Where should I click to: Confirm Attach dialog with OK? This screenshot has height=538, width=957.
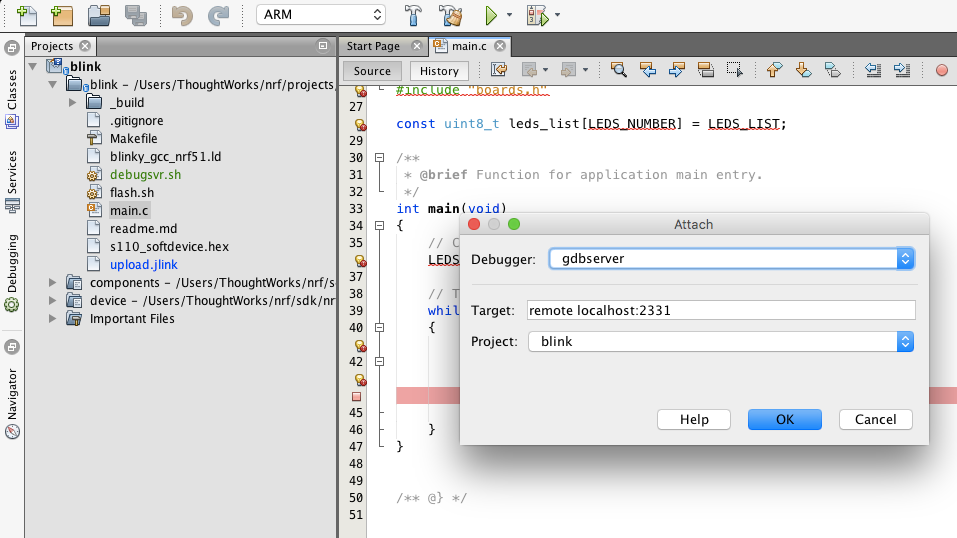785,420
